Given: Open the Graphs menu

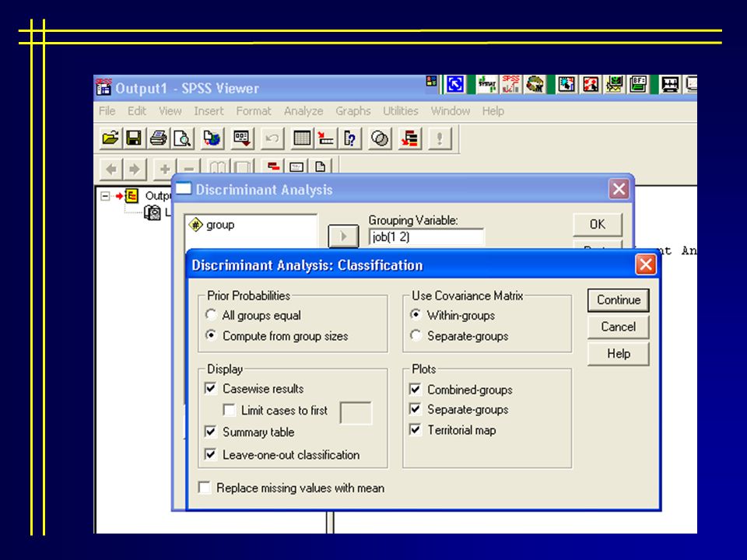Looking at the screenshot, I should (x=353, y=111).
